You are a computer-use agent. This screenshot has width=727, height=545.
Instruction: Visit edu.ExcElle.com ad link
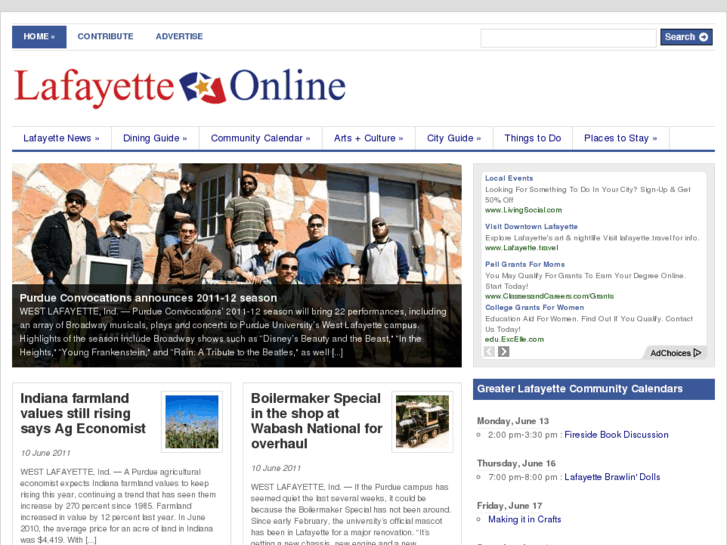514,339
